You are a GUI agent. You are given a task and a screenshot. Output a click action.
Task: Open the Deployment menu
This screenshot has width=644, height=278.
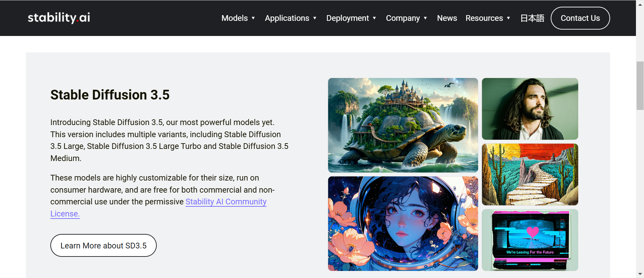tap(347, 18)
